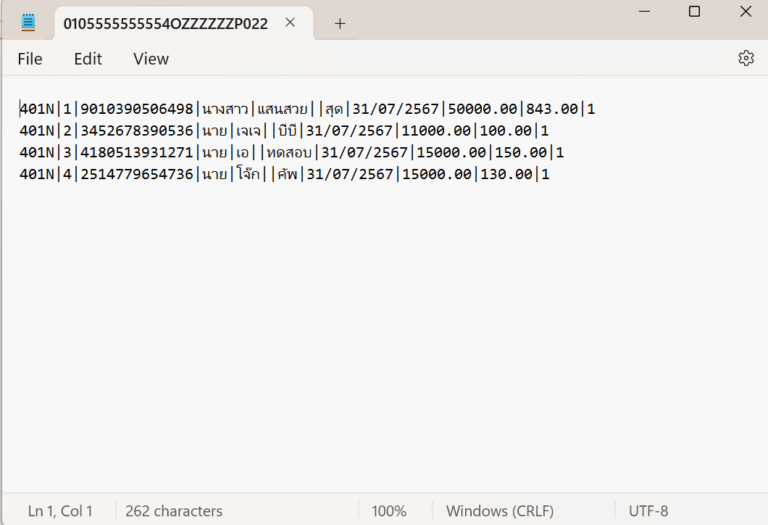Click the name เจเจ in line two
This screenshot has height=525, width=768.
tap(248, 131)
